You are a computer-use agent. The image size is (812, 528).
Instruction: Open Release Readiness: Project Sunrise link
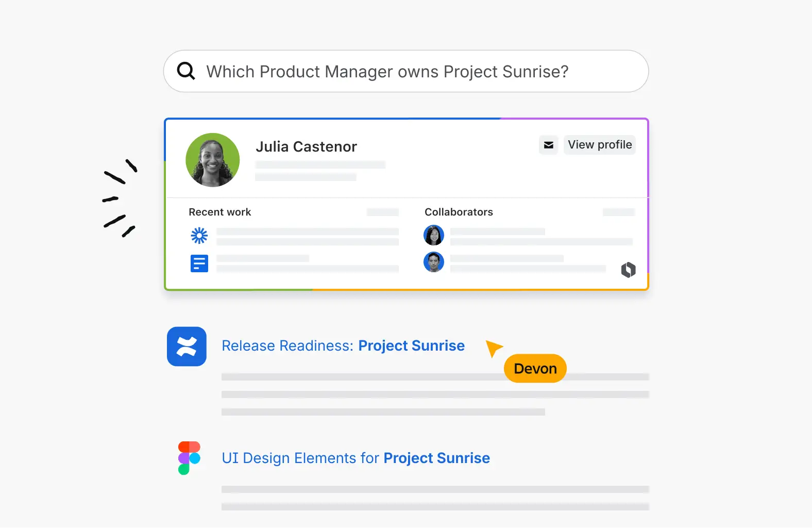343,345
